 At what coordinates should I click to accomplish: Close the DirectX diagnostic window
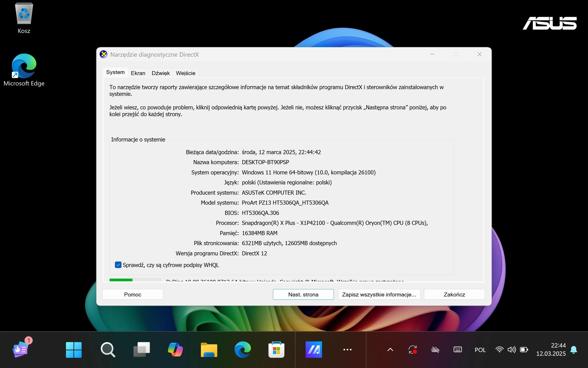tap(479, 54)
